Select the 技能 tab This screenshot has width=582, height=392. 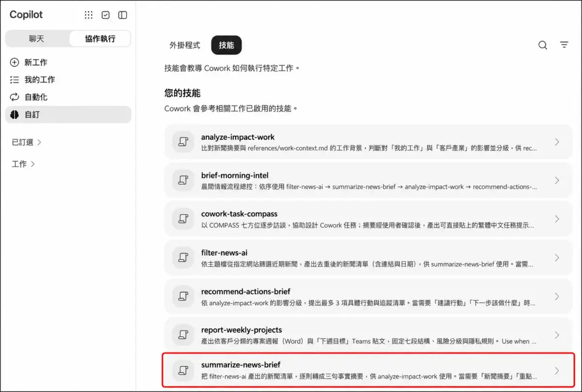coord(226,45)
